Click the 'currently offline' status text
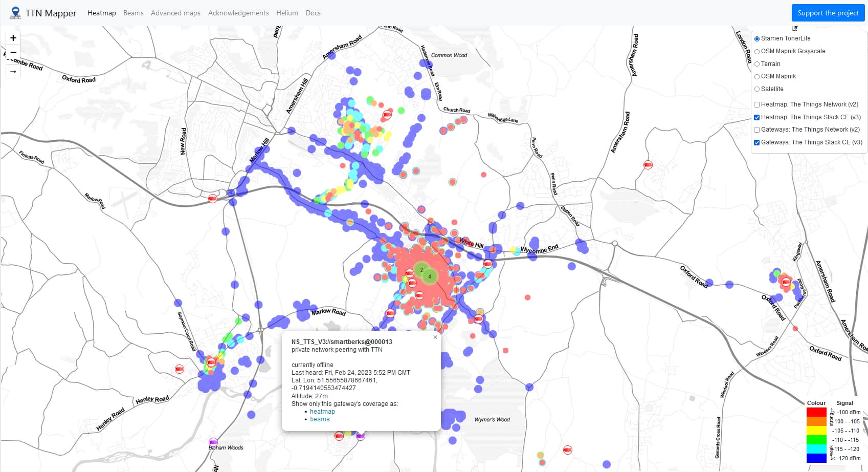Image resolution: width=868 pixels, height=472 pixels. 312,365
